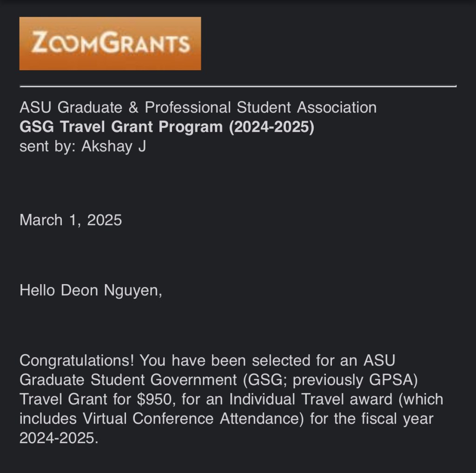Click the sender name Akshay J
Screen dimensions: 476x473
coord(114,147)
